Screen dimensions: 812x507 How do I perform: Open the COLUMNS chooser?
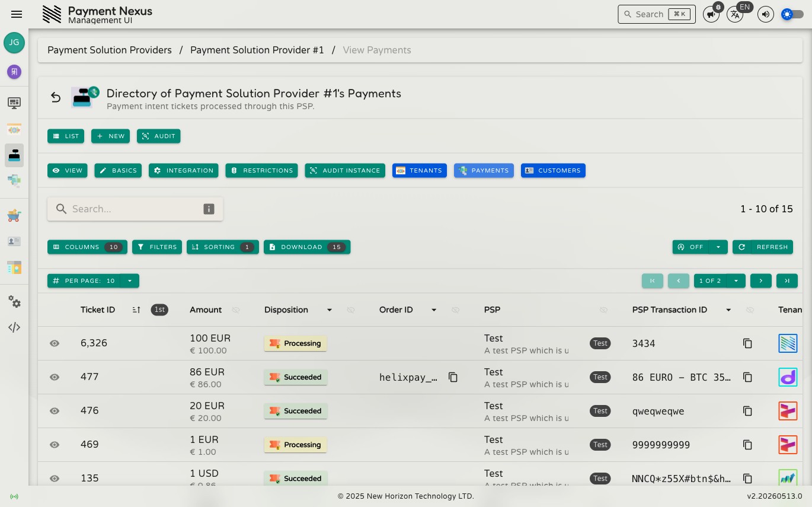click(x=87, y=247)
